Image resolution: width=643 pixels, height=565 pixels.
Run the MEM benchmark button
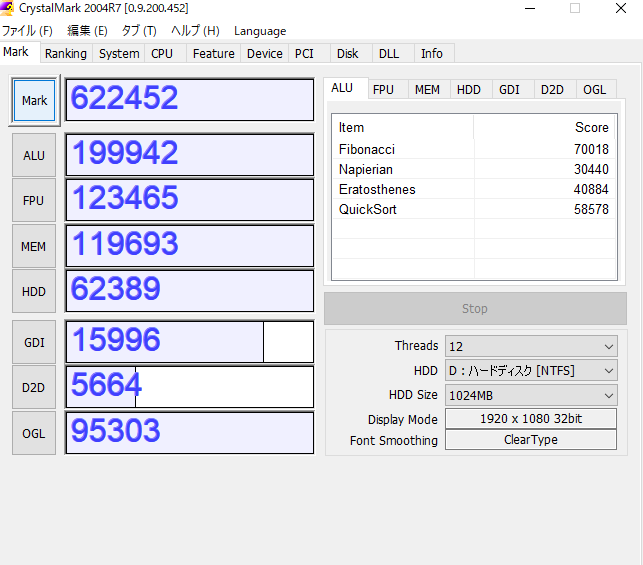34,246
